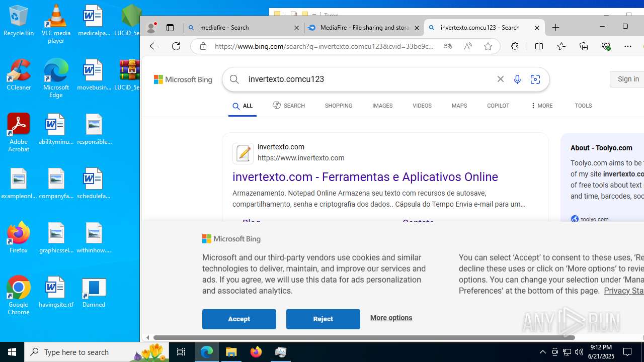This screenshot has height=362, width=644.
Task: Close the invertexto.comcu123 Search tab
Action: click(537, 28)
